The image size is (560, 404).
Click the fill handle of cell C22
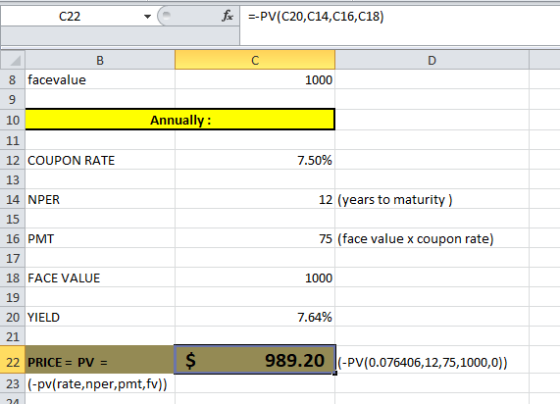coord(335,374)
